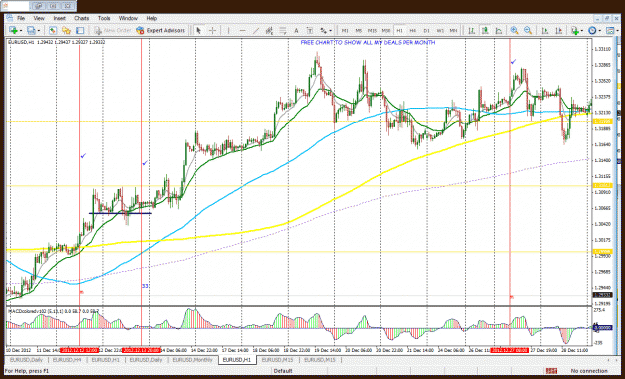Expand the Profiles dropdown arrow

click(38, 31)
